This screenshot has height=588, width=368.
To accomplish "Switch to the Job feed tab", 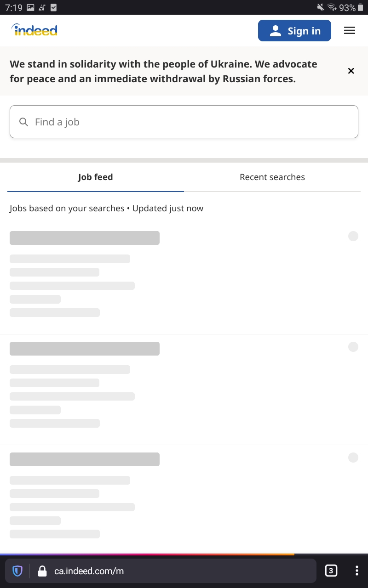I will point(95,177).
